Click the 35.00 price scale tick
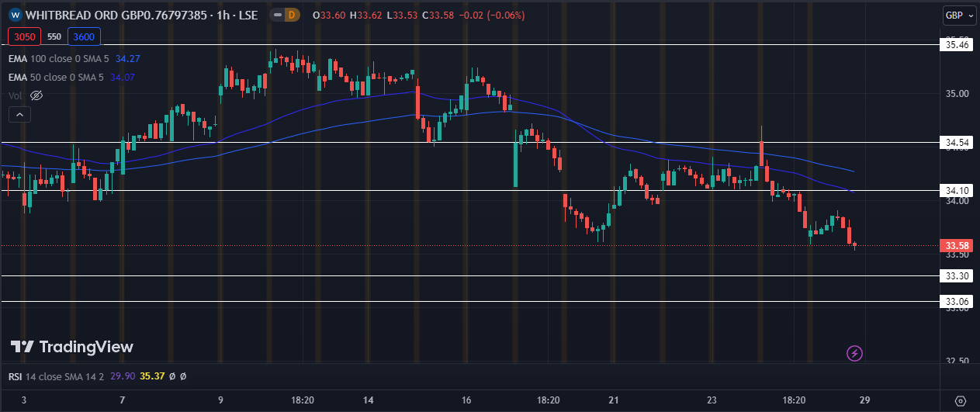Viewport: 980px width, 412px height. (957, 94)
